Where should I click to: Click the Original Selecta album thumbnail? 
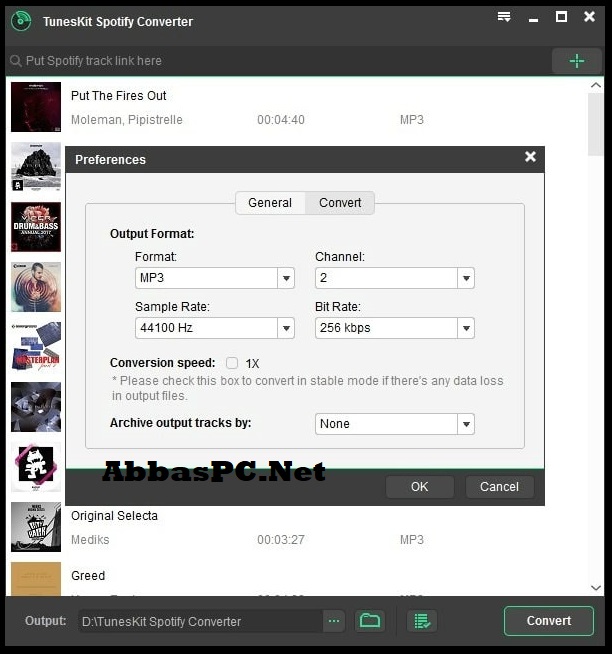36,527
